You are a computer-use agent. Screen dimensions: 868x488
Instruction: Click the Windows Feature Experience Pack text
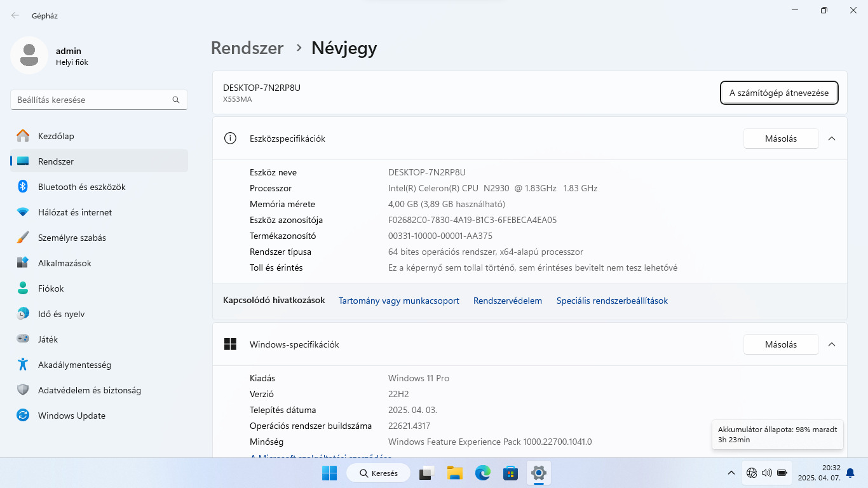[490, 442]
